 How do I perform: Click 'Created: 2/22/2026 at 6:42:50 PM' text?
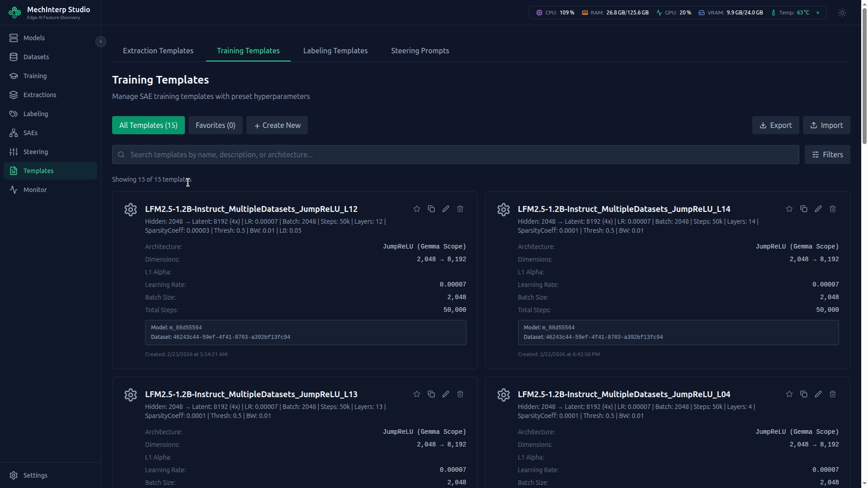point(559,354)
